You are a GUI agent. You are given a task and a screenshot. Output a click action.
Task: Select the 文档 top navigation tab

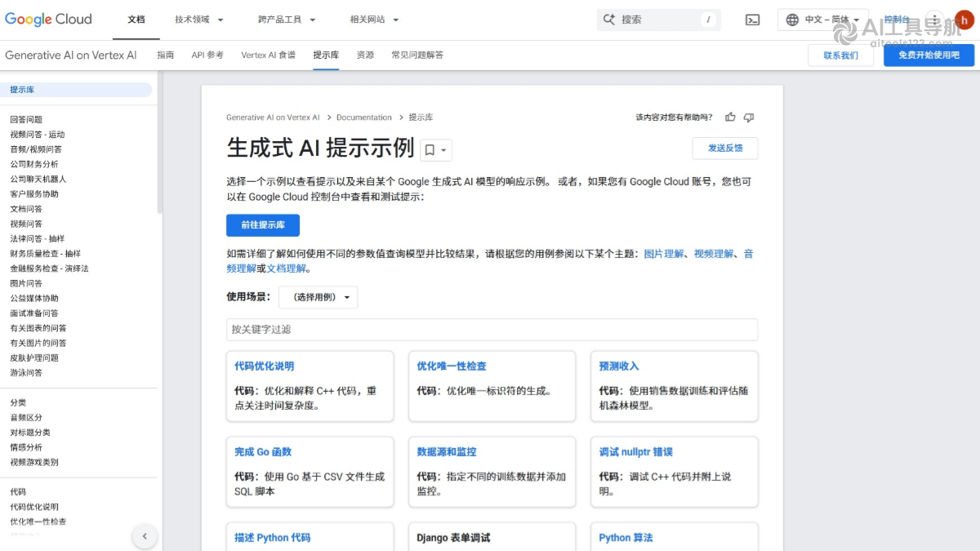point(136,20)
